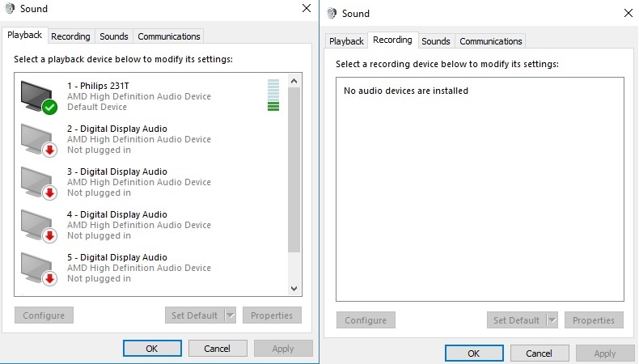Open the Communications tab in right window
The width and height of the screenshot is (639, 364).
(491, 41)
